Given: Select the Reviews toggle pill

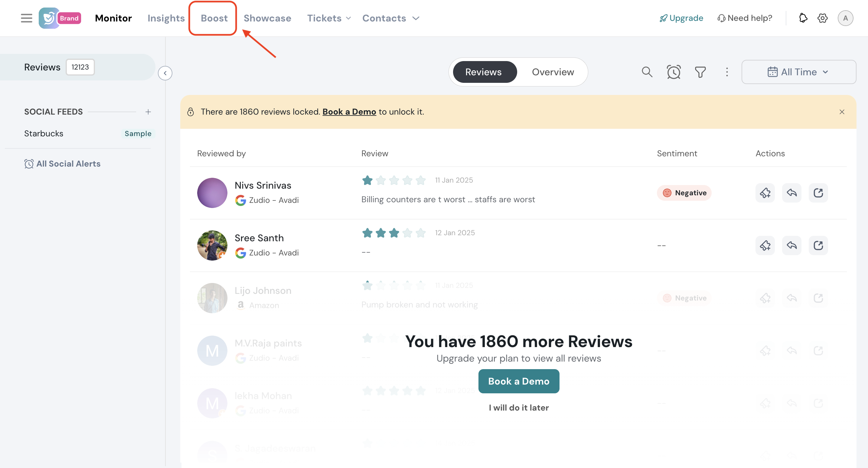Looking at the screenshot, I should 483,72.
